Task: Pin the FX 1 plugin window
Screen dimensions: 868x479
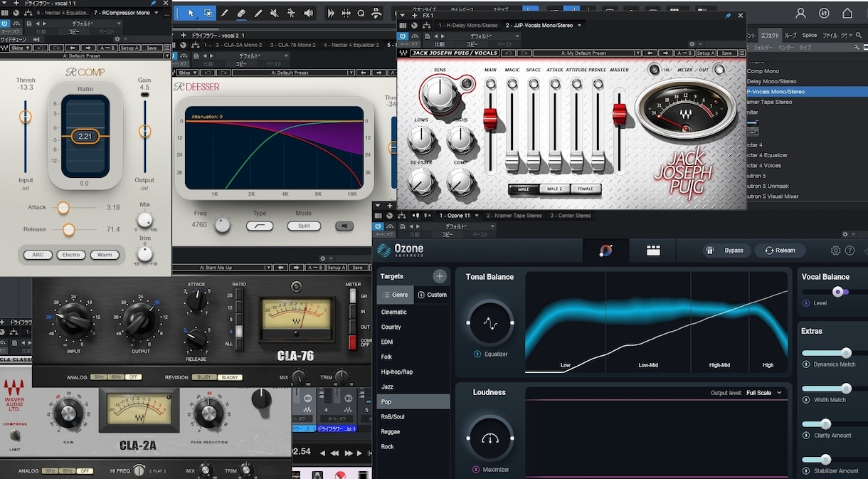Action: pos(728,15)
